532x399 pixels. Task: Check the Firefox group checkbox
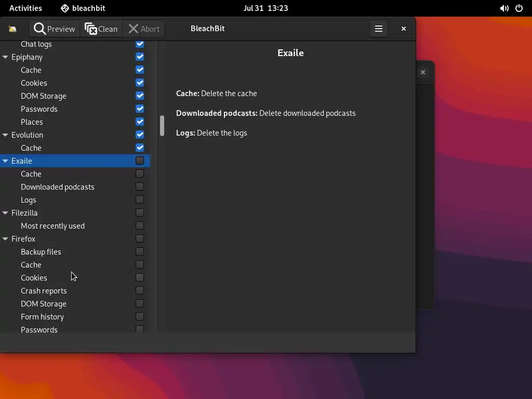(x=140, y=238)
